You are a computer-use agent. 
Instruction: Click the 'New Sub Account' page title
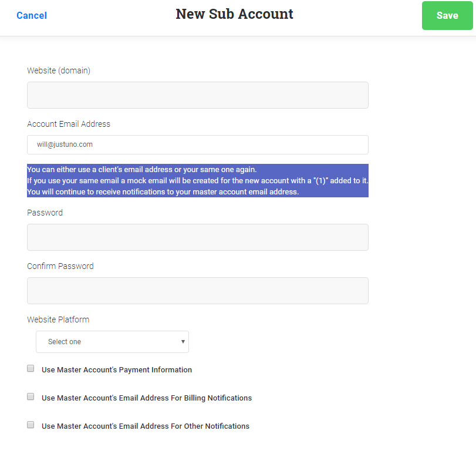(x=234, y=14)
